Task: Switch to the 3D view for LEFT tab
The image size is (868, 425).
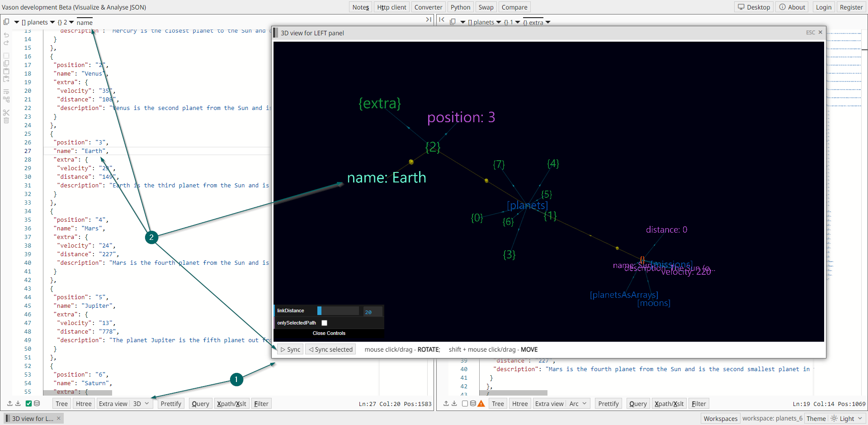Action: pos(32,418)
